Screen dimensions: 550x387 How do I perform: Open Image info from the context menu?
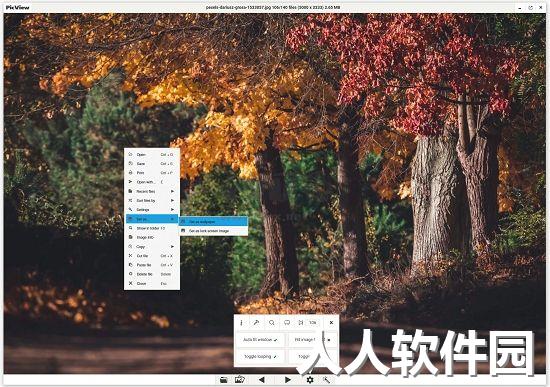(x=152, y=238)
